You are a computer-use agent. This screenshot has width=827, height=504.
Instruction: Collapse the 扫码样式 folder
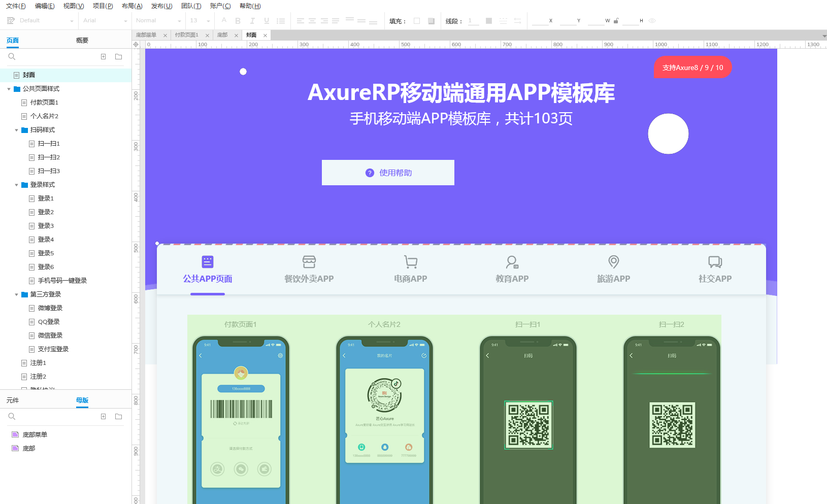coord(16,130)
